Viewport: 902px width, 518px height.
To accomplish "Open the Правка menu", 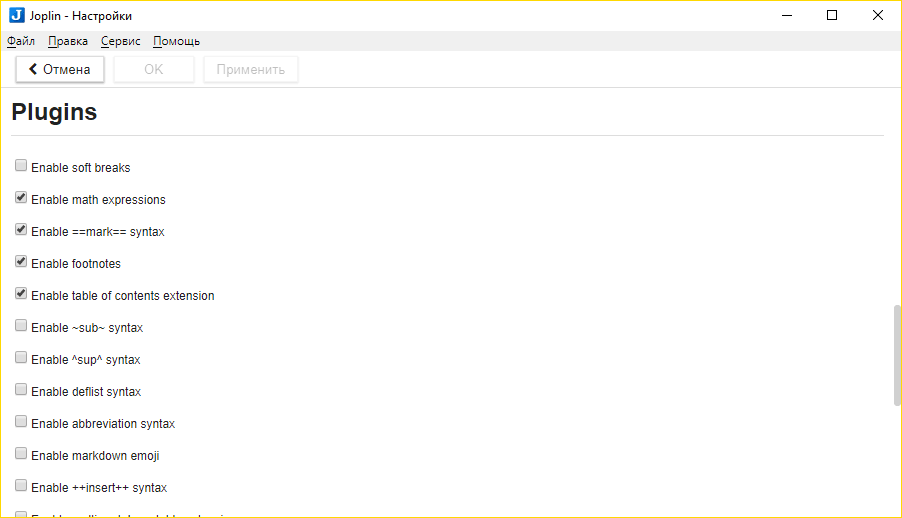I will click(x=68, y=41).
